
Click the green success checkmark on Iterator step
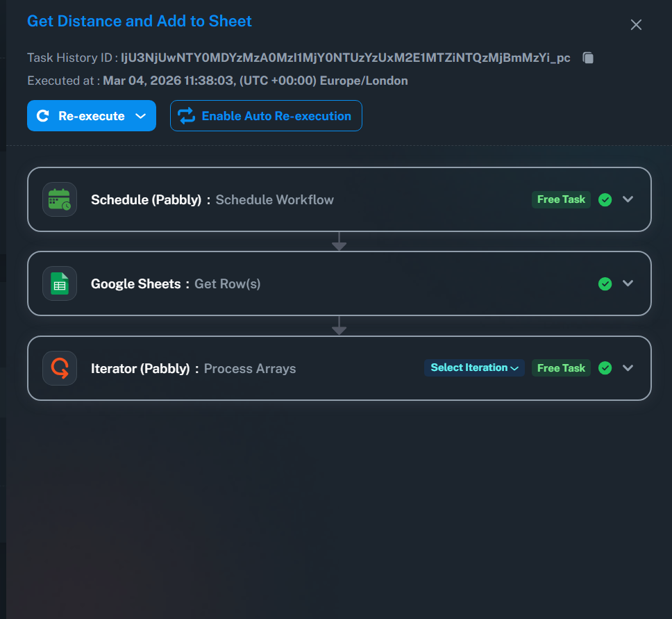(605, 368)
